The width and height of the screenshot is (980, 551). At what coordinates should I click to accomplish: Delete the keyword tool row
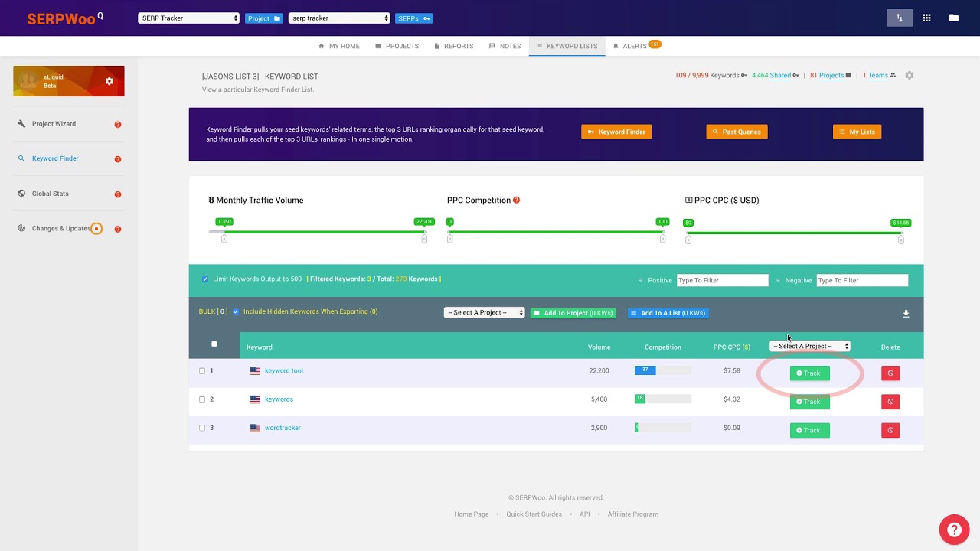(x=890, y=373)
